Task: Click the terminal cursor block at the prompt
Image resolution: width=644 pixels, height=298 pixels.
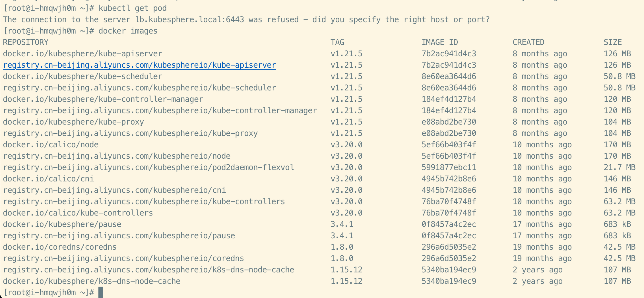Action: pos(101,292)
